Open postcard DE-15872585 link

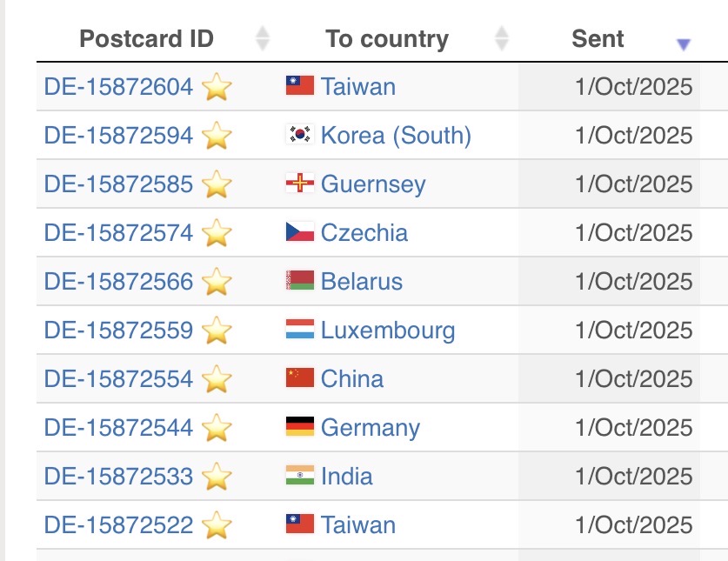pos(118,184)
